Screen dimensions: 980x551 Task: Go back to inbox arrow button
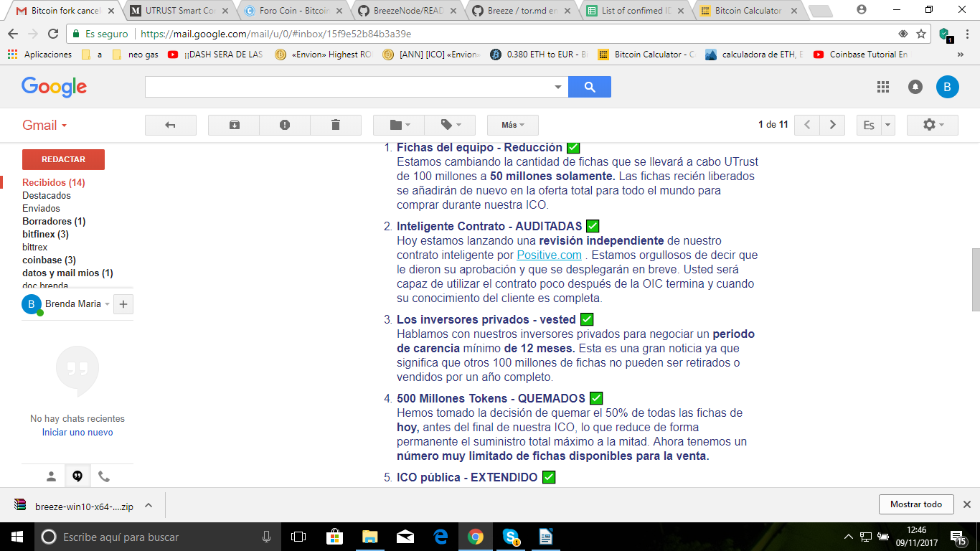coord(171,125)
